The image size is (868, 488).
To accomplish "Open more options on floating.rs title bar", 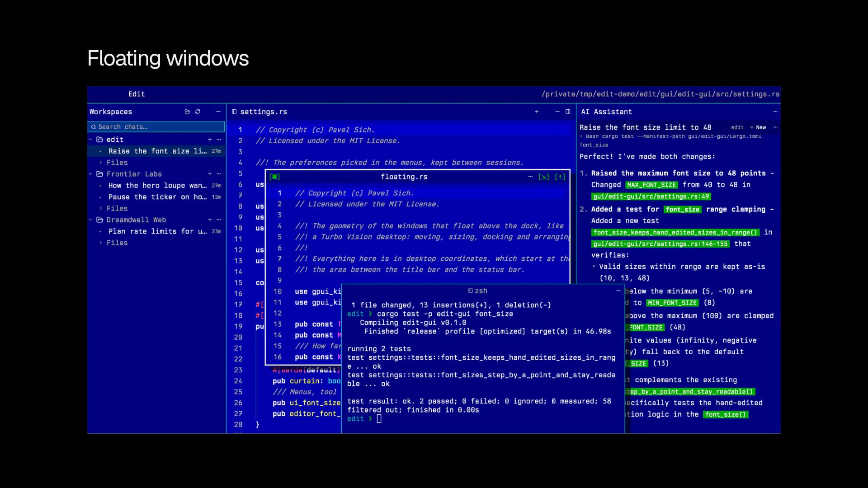I will click(530, 177).
